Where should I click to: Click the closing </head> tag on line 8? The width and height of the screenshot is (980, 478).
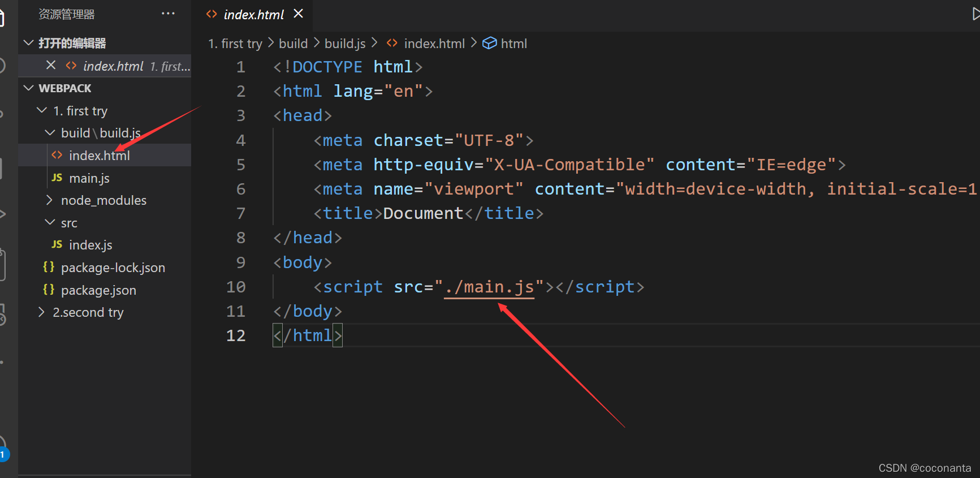[308, 238]
